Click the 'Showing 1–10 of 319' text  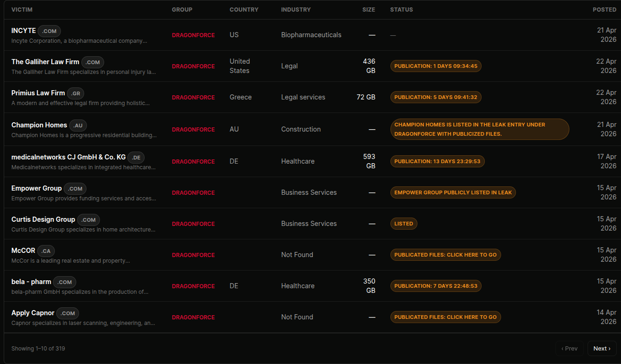click(x=38, y=349)
